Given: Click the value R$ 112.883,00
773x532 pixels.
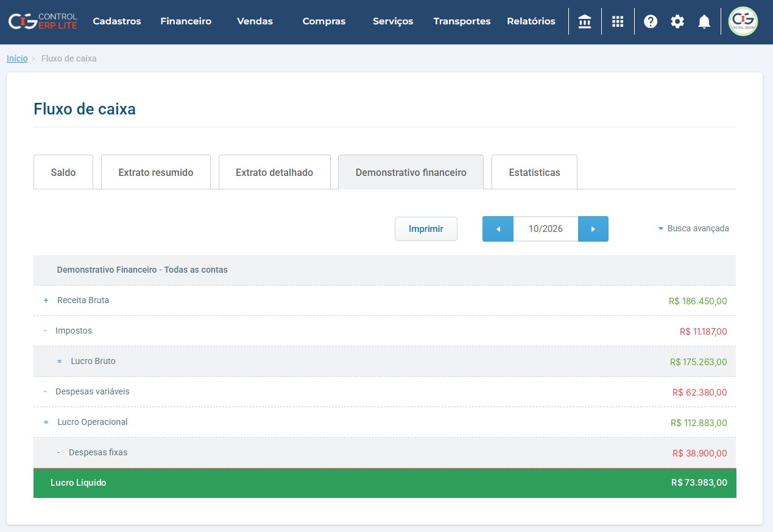Looking at the screenshot, I should click(x=699, y=423).
